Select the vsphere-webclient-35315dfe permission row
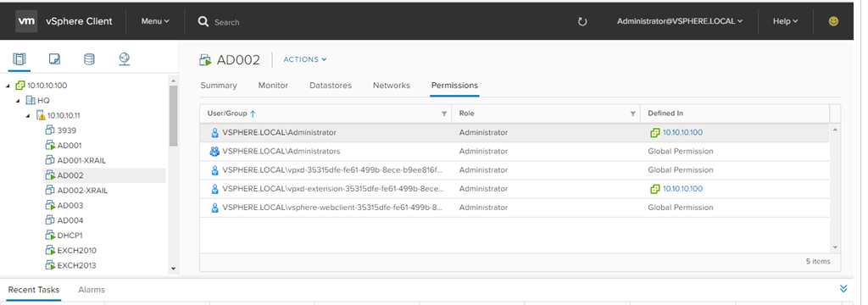868x305 pixels. pos(515,208)
